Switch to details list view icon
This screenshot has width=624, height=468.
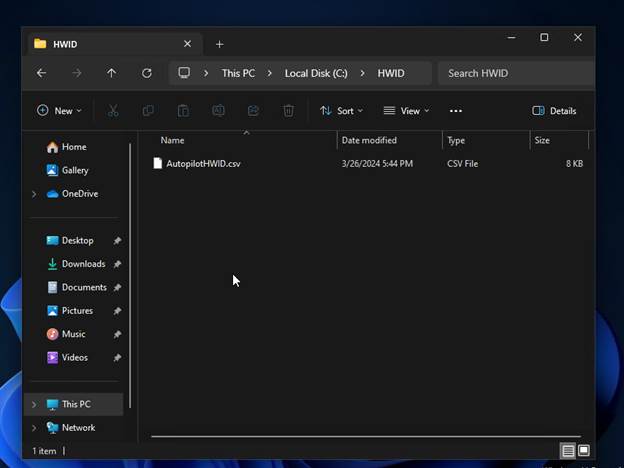(x=568, y=451)
